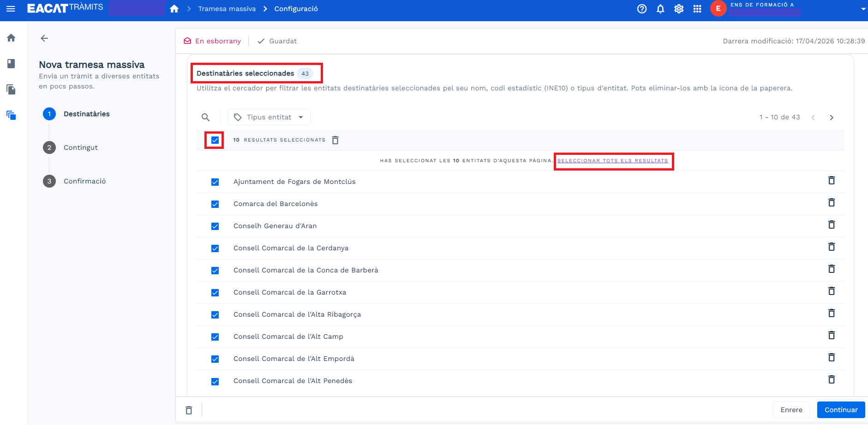
Task: Click Seleccionar tots els resultats link
Action: coord(612,161)
